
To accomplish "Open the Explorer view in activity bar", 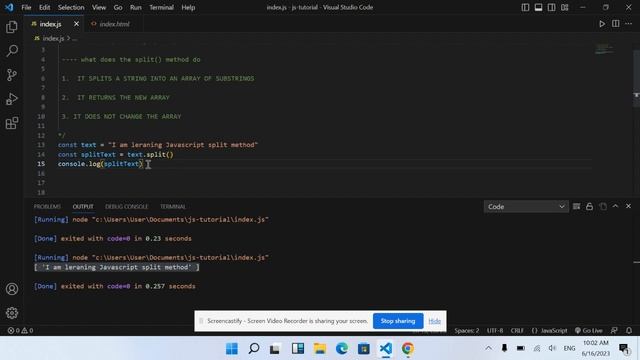I will pos(12,27).
